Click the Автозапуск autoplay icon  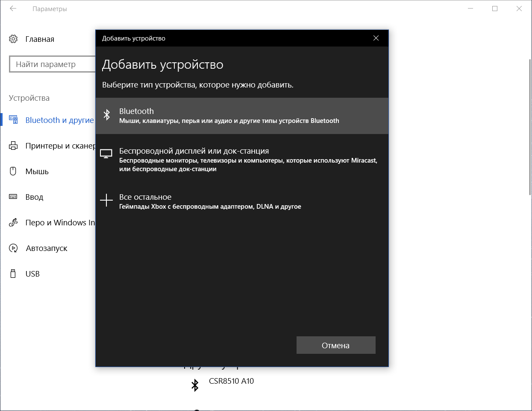(13, 248)
